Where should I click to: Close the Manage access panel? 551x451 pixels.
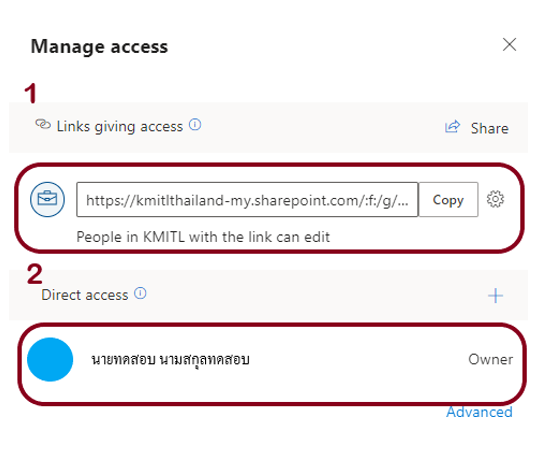click(x=509, y=45)
